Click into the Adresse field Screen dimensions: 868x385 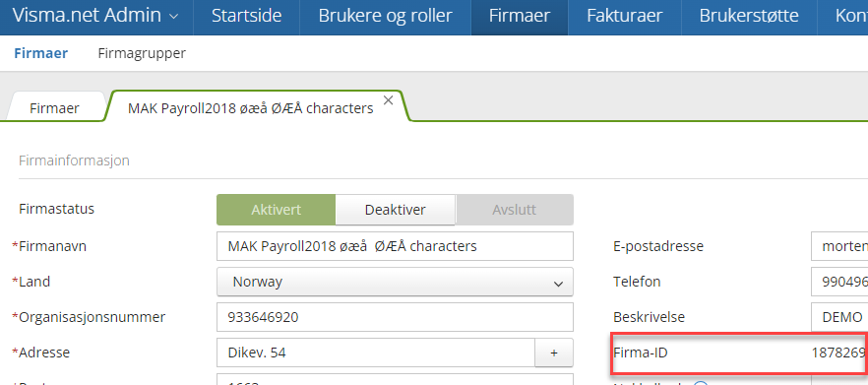pyautogui.click(x=376, y=353)
